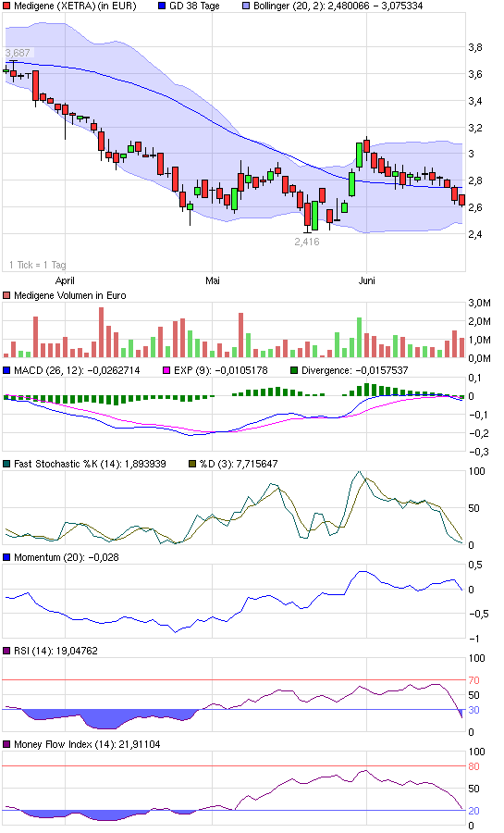This screenshot has width=504, height=833.
Task: Click the Money Flow Index legend swatch
Action: pyautogui.click(x=6, y=744)
